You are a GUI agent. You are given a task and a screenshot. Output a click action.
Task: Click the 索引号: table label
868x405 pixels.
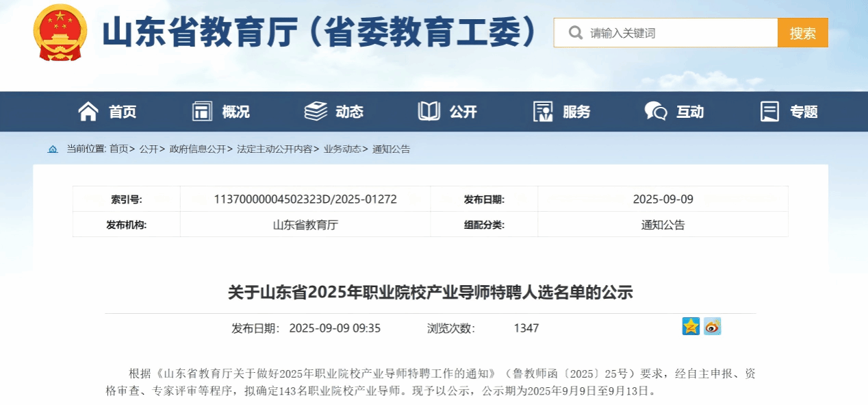coord(127,199)
